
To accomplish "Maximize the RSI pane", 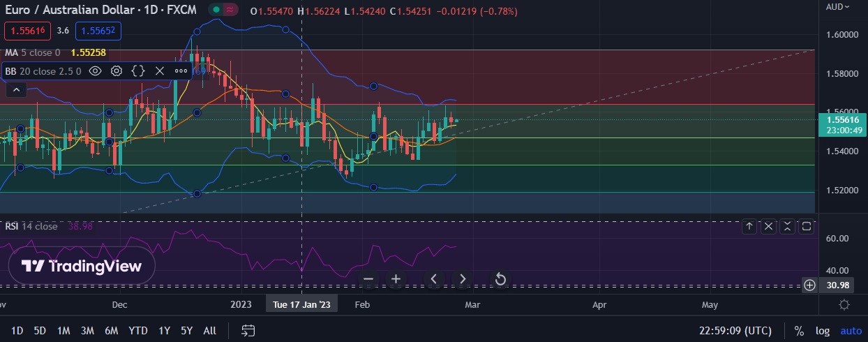I will 806,226.
